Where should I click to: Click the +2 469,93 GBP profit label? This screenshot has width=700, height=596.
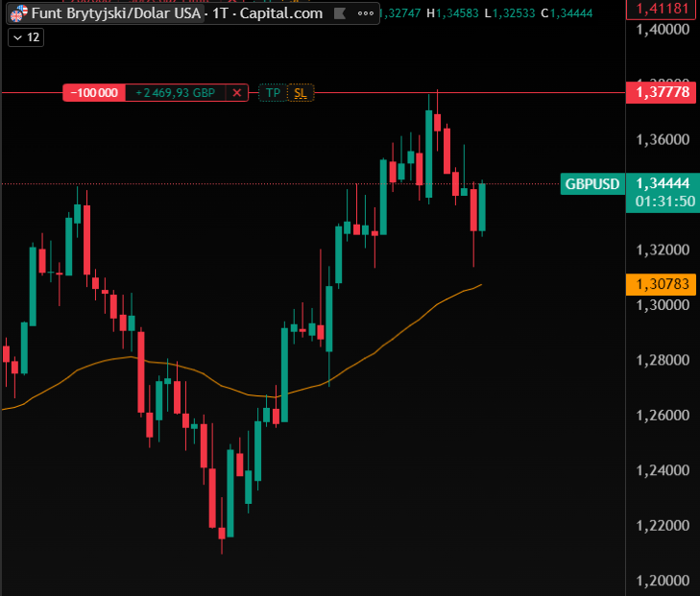pyautogui.click(x=175, y=93)
